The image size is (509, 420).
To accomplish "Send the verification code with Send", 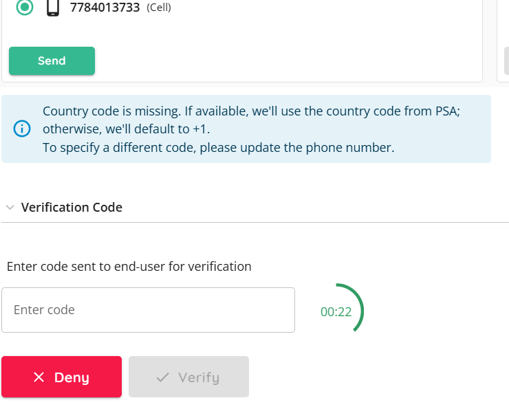I will tap(52, 61).
